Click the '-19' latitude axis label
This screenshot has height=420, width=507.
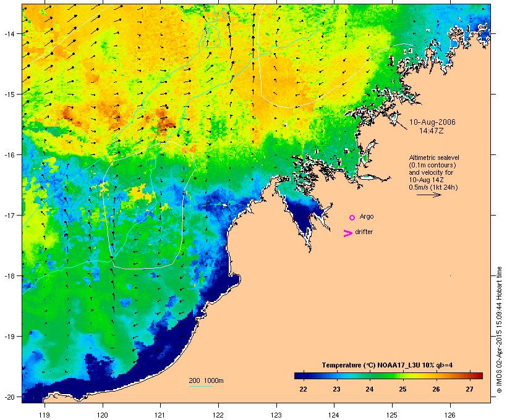[x=9, y=337]
